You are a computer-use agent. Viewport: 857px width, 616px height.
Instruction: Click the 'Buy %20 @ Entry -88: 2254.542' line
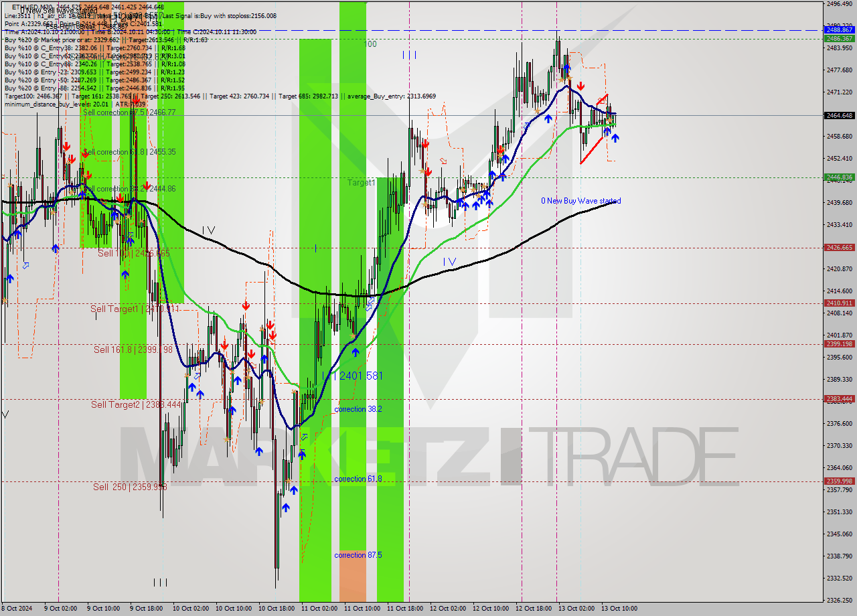pos(94,88)
